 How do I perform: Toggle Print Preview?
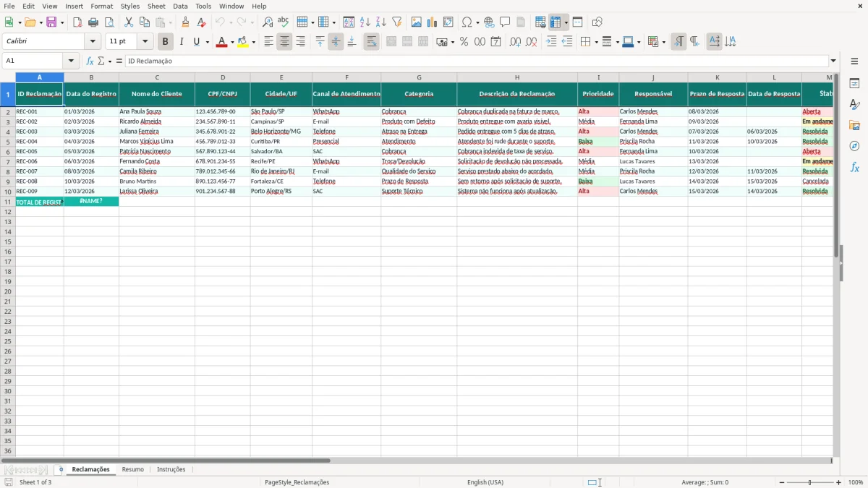point(109,22)
